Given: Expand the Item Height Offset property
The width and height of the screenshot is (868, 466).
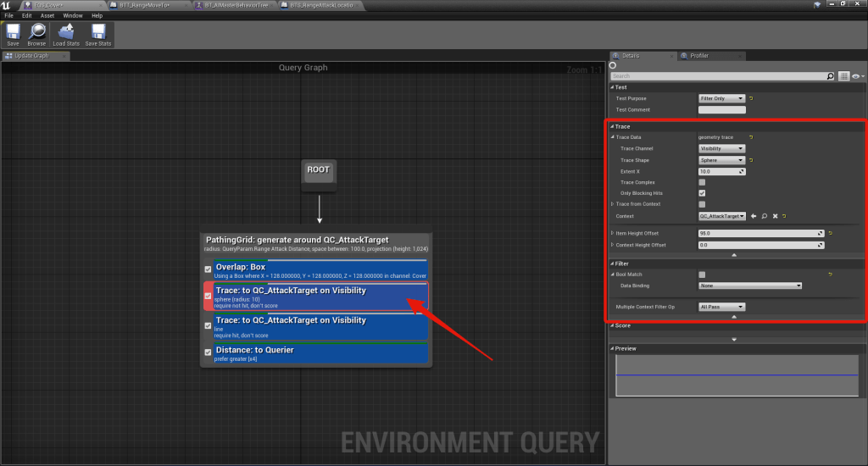Looking at the screenshot, I should click(613, 233).
